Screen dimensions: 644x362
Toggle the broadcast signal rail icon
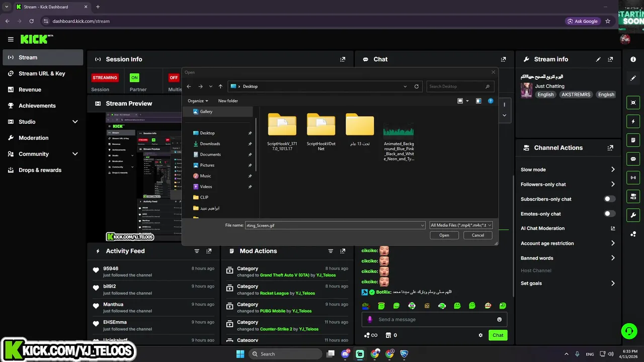[x=633, y=177]
